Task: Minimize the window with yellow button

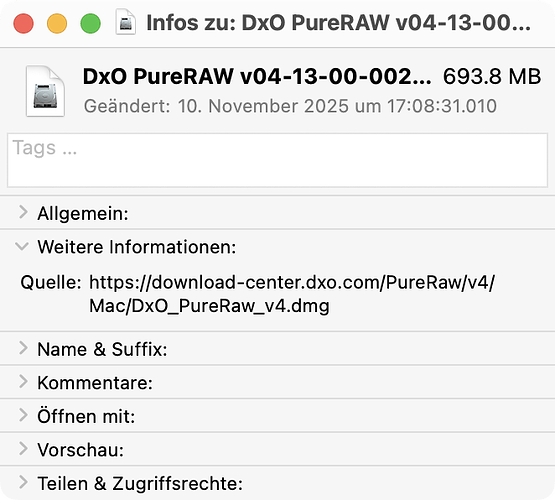Action: pyautogui.click(x=57, y=23)
